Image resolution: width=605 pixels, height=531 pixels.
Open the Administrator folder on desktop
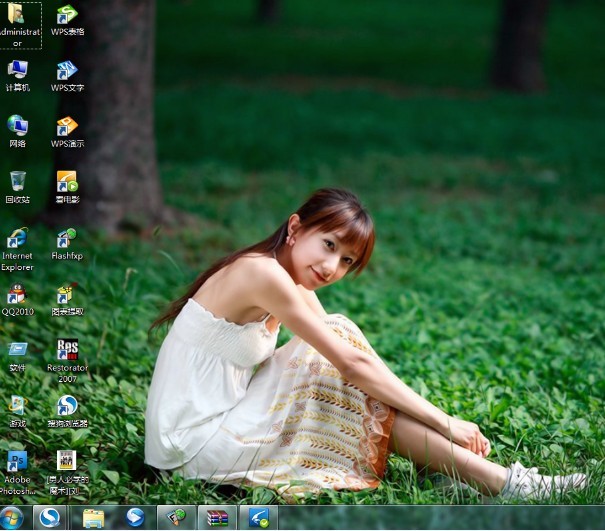click(17, 15)
